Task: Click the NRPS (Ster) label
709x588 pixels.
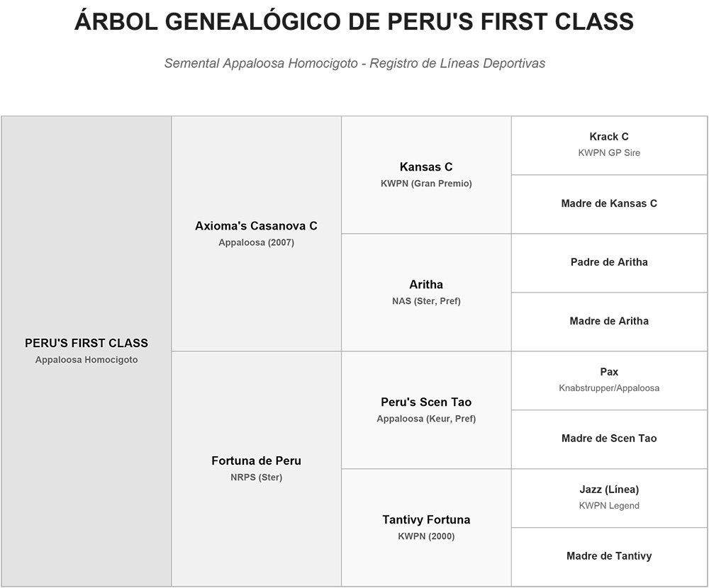Action: (x=257, y=477)
